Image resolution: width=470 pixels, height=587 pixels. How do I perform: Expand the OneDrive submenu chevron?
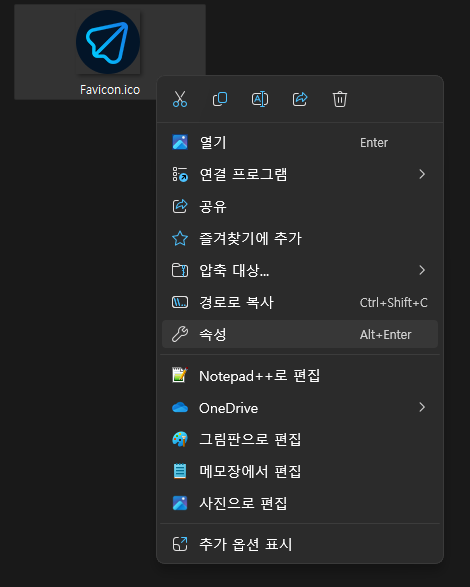[422, 407]
